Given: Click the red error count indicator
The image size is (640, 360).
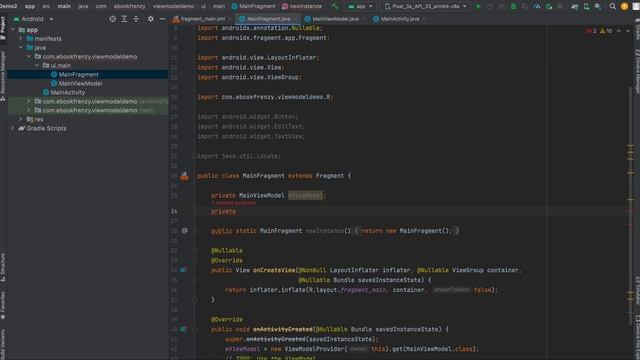Looking at the screenshot, I should [x=591, y=31].
